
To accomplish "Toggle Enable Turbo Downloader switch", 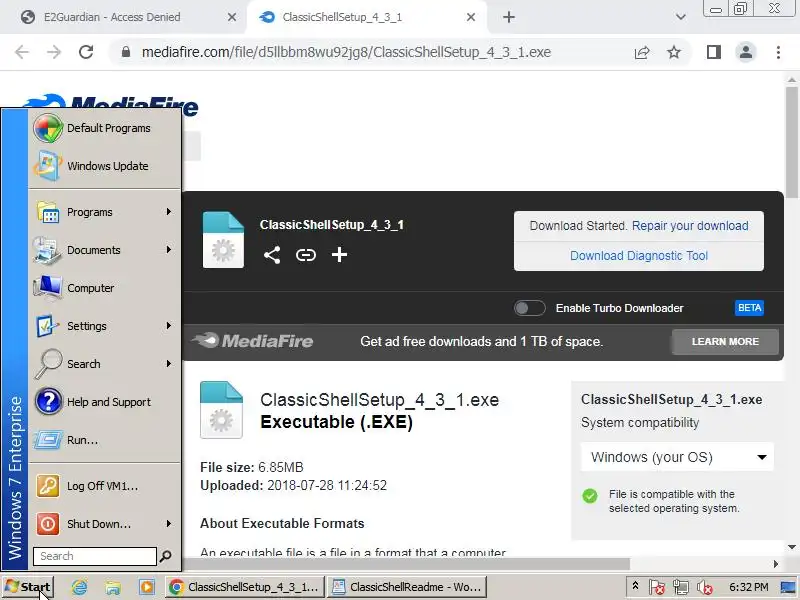I will coord(530,308).
